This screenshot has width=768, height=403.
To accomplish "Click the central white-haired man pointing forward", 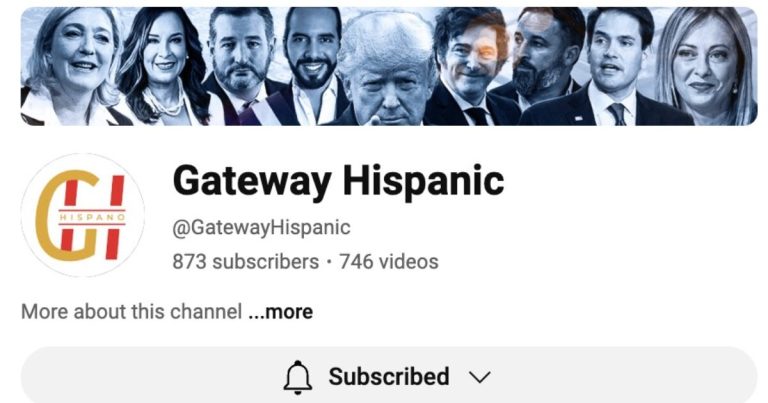I will 387,71.
